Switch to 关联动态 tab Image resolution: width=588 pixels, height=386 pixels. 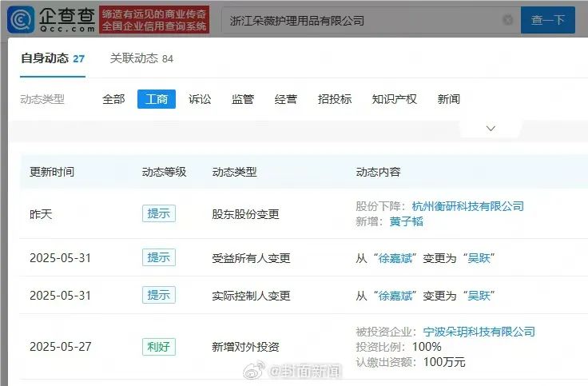[x=141, y=58]
